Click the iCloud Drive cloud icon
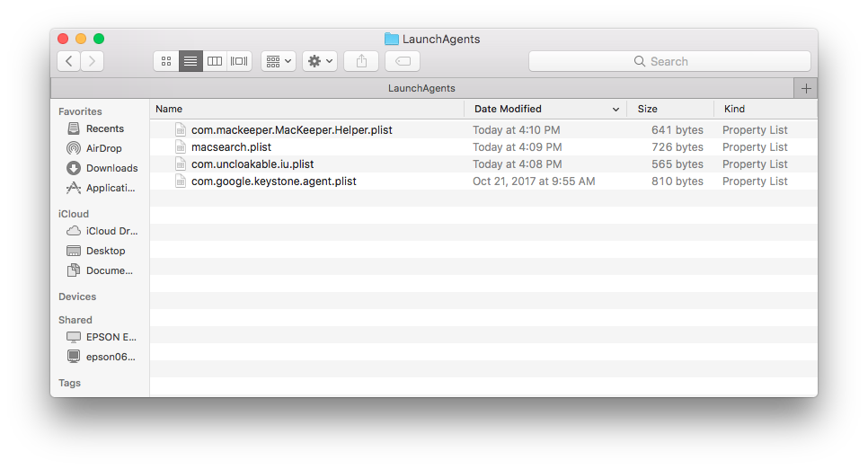868x469 pixels. click(74, 231)
